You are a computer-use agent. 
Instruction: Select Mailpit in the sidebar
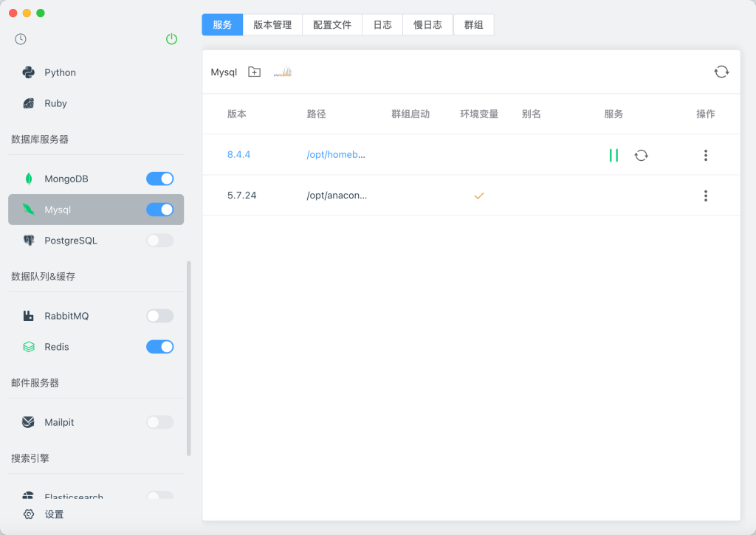point(96,422)
